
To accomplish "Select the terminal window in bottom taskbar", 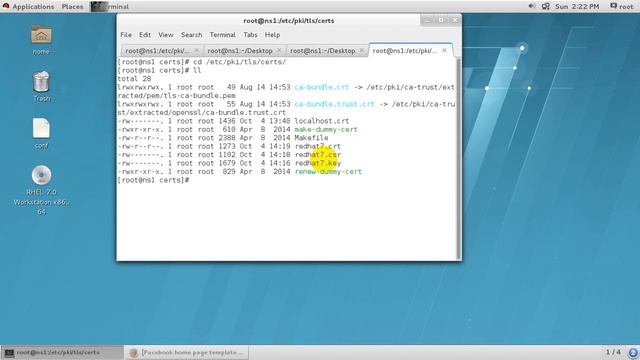I will pyautogui.click(x=62, y=352).
